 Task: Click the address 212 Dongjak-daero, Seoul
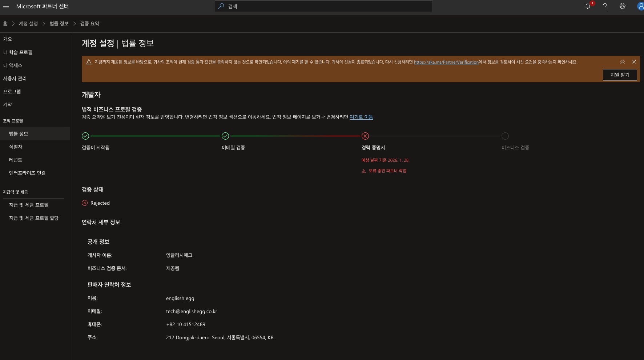[220, 337]
